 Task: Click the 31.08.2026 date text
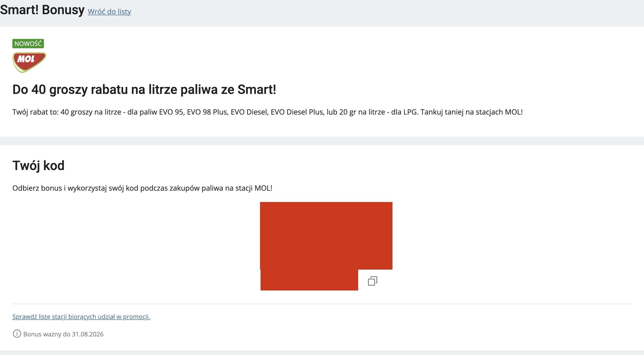[88, 334]
